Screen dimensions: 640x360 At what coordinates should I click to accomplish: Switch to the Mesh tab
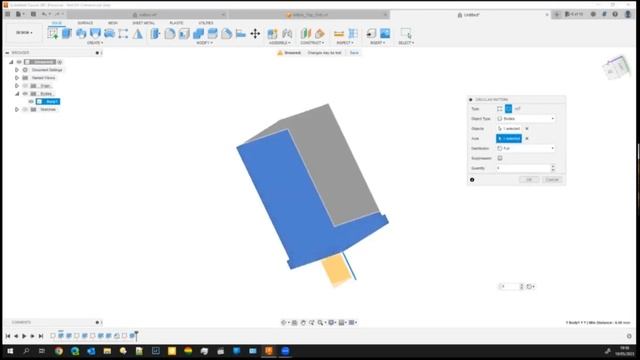coord(113,23)
